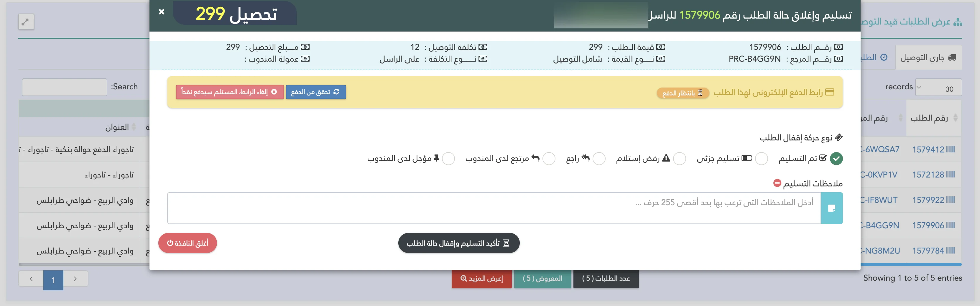The height and width of the screenshot is (306, 980).
Task: Sort by 'العنوان' column header
Action: (117, 127)
